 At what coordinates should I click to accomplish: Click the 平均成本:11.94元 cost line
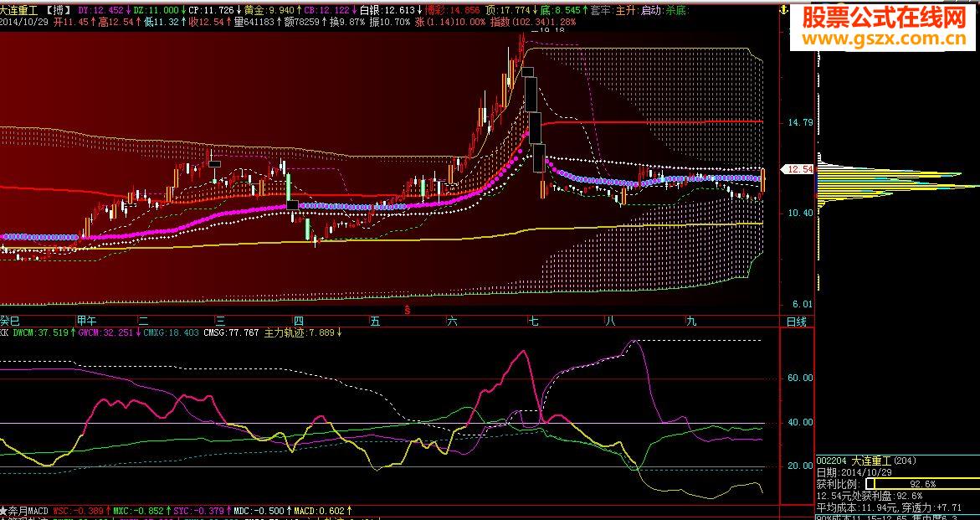point(857,507)
